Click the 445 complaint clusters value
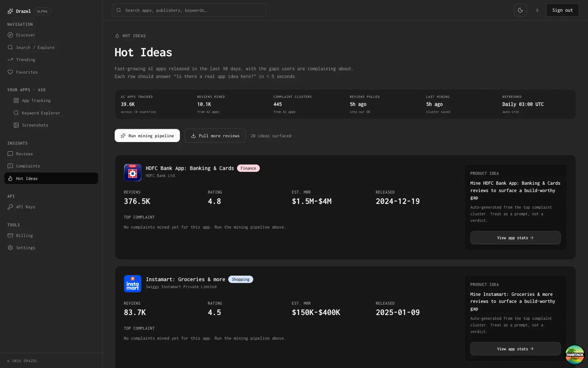The image size is (588, 368). (x=277, y=104)
